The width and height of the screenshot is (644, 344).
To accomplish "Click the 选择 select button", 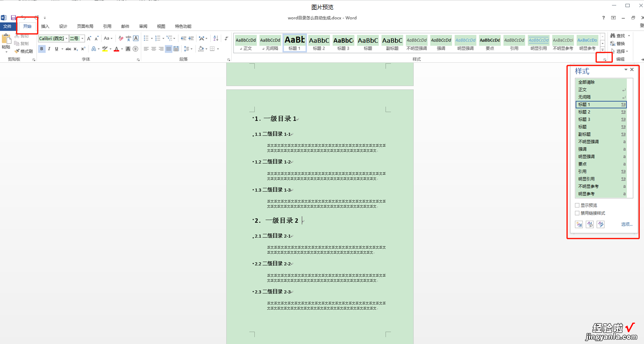I will pyautogui.click(x=620, y=51).
